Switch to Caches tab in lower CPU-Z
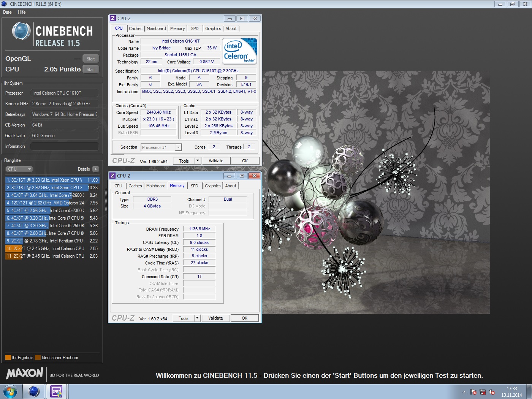This screenshot has width=532, height=399. point(135,186)
